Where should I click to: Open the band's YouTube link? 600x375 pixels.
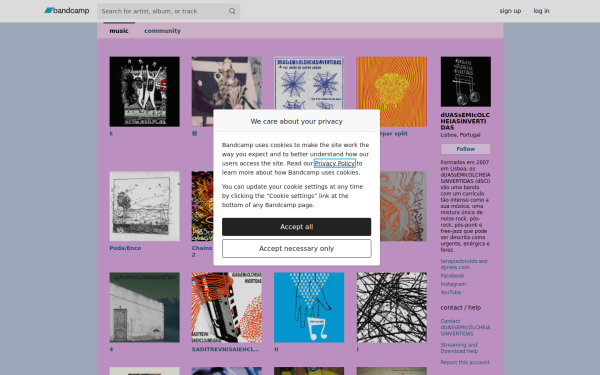point(451,292)
